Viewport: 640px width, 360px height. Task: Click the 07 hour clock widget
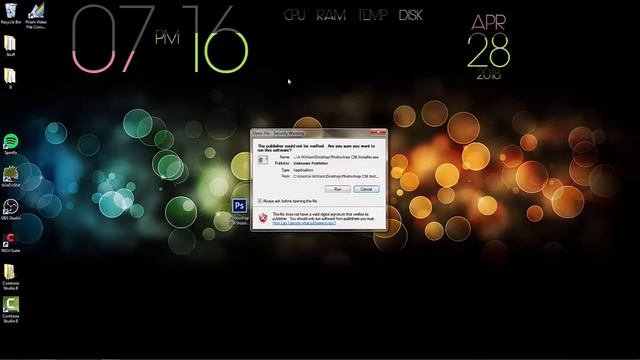[113, 39]
